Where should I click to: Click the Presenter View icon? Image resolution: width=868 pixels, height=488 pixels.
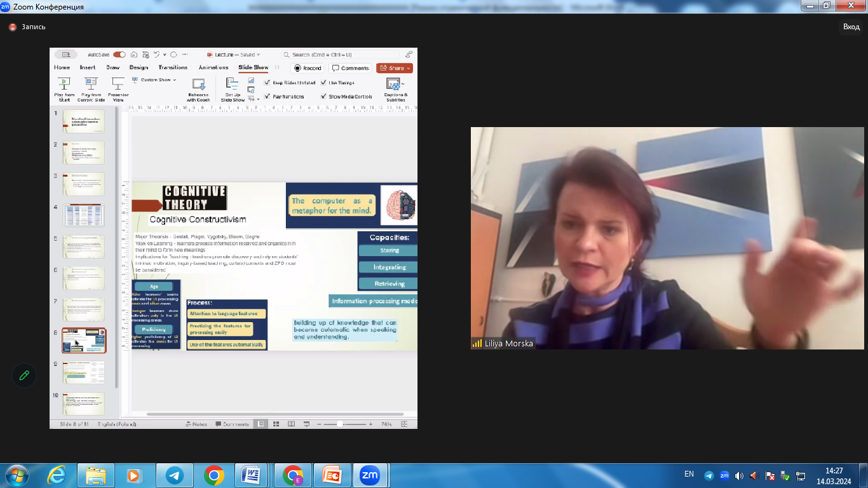pos(118,84)
